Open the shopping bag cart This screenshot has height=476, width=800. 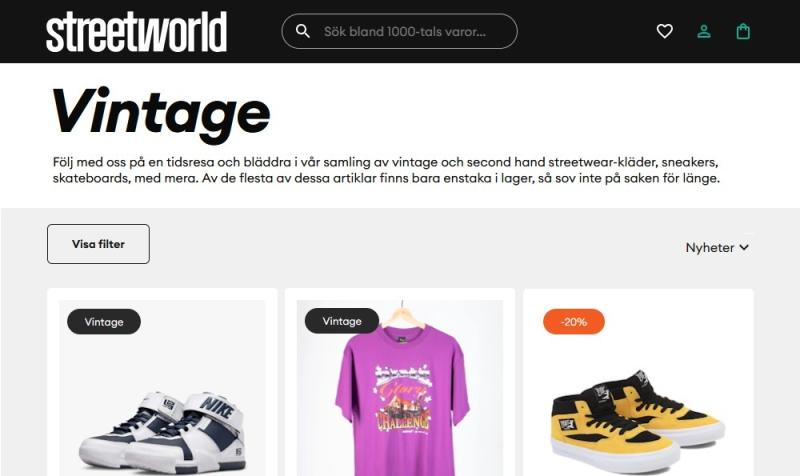pos(743,31)
